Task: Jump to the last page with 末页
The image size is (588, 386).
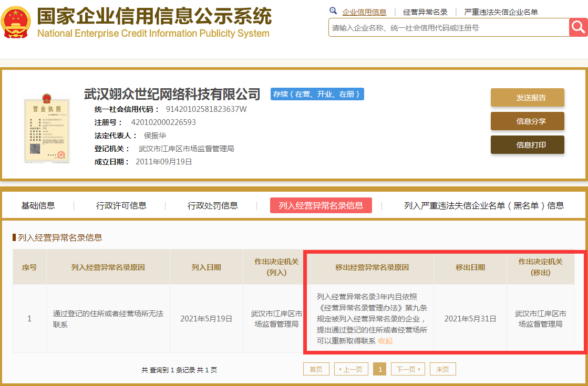Action: pos(442,369)
